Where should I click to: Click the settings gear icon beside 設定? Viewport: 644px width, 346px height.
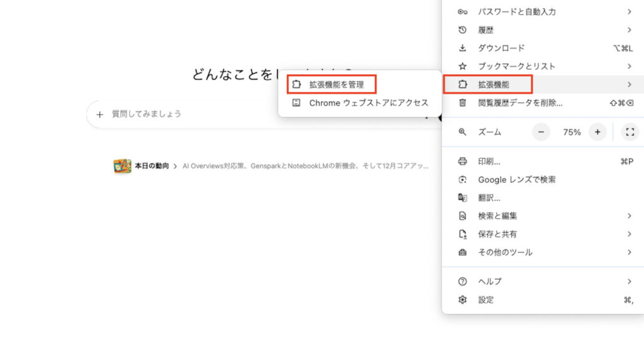tap(462, 300)
